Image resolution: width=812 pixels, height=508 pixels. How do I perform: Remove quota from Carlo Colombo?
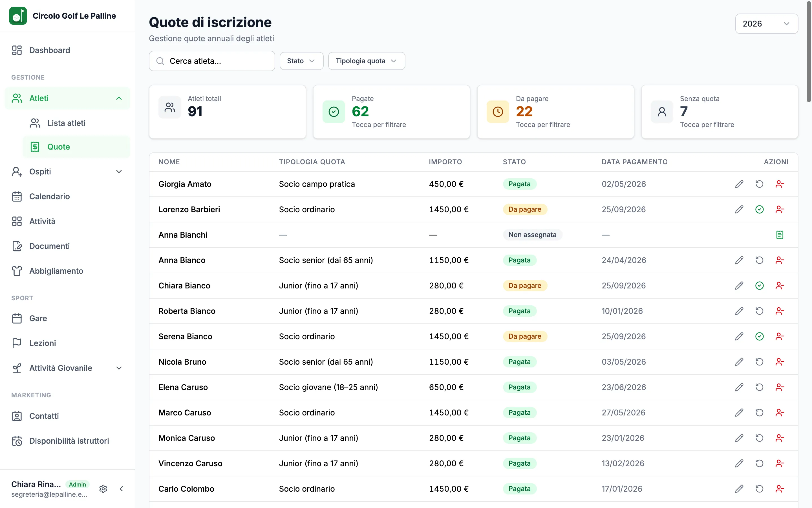[780, 489]
